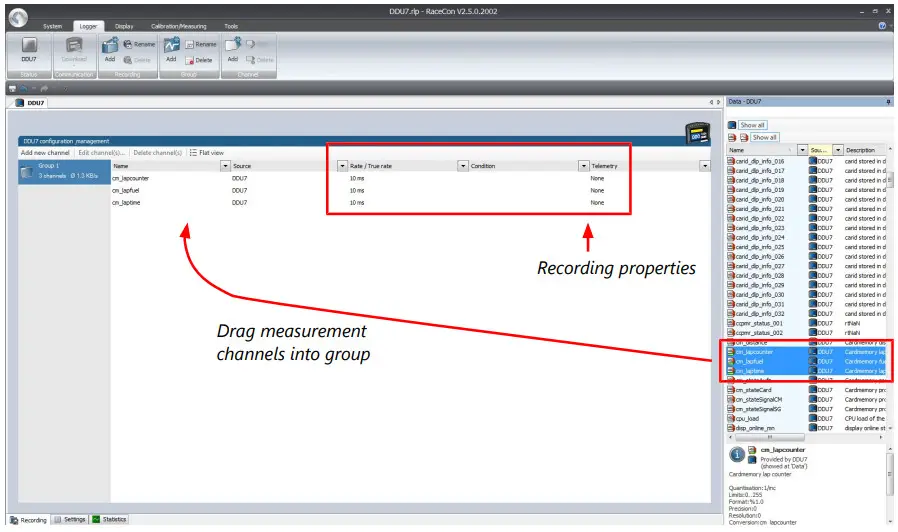Screen dimensions: 898x532
Task: Select the DDU7 document tab
Action: click(31, 103)
